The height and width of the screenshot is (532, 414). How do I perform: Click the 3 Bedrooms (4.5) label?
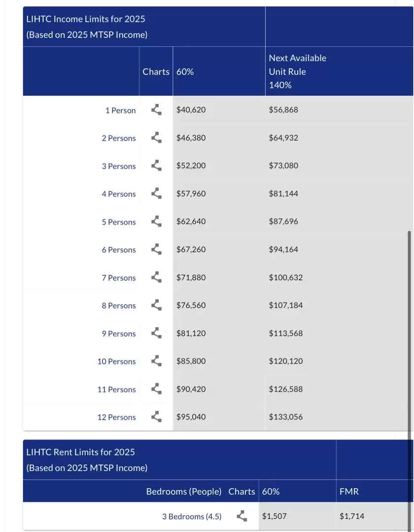coord(192,516)
